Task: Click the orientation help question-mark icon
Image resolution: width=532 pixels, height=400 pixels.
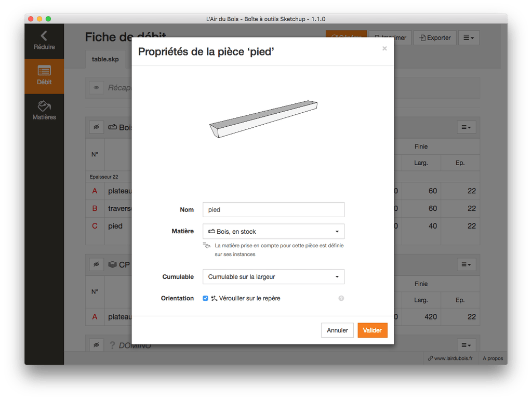Action: [341, 298]
